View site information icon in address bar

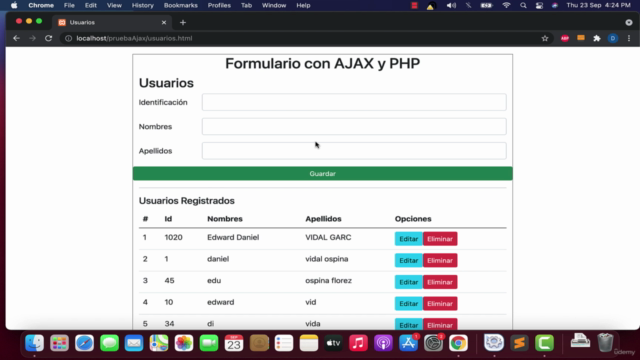pos(68,38)
